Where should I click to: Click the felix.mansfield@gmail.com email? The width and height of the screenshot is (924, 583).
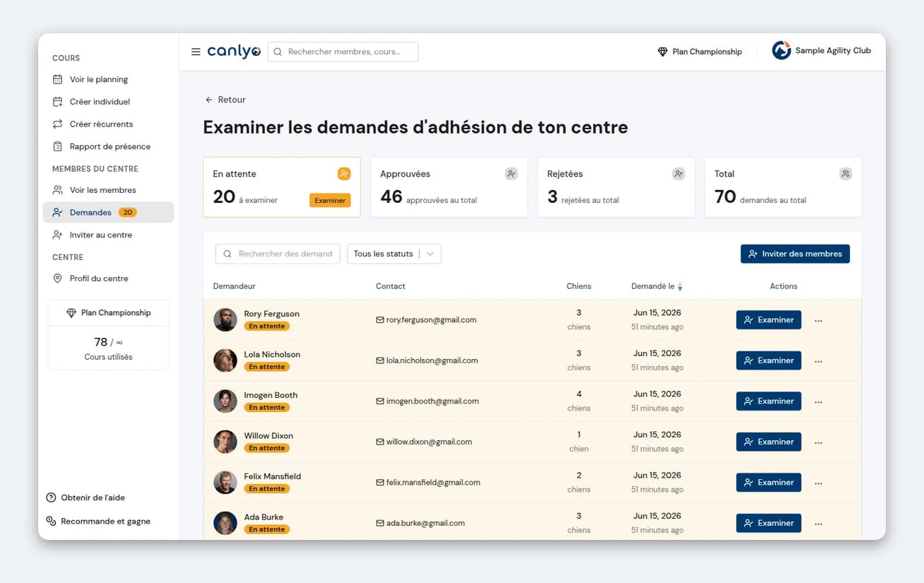pyautogui.click(x=433, y=483)
